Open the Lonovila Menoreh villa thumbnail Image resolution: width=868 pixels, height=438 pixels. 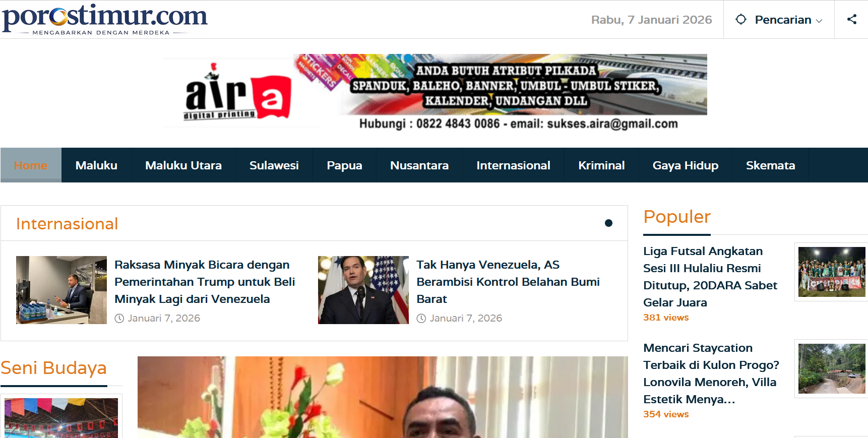pos(832,368)
